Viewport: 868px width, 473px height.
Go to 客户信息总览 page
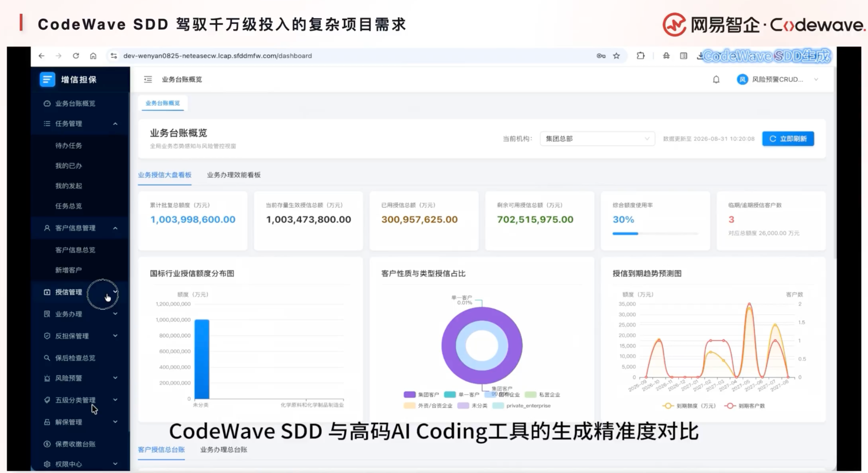point(75,250)
